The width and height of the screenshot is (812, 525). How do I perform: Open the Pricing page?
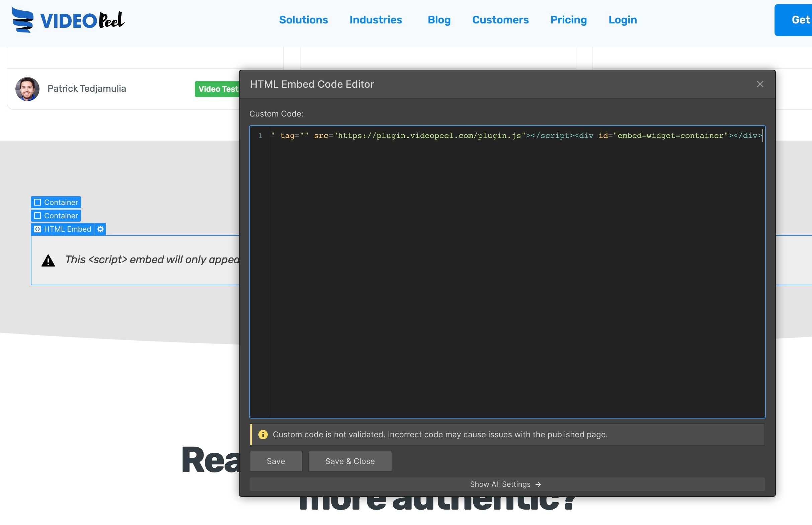coord(568,20)
